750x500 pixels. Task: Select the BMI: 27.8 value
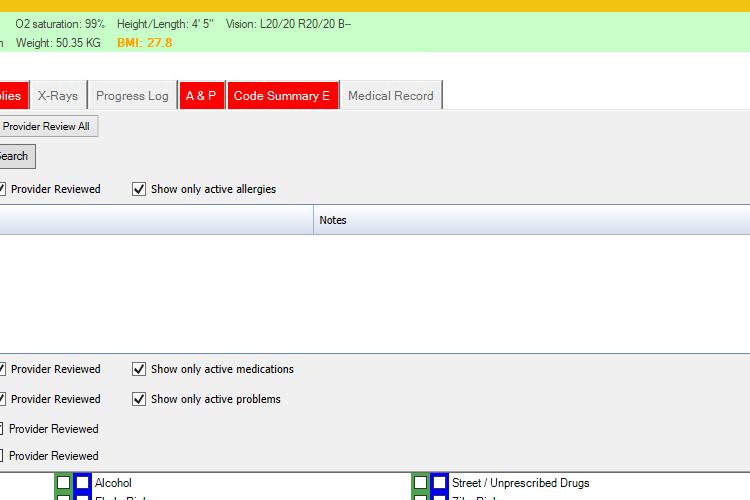144,43
